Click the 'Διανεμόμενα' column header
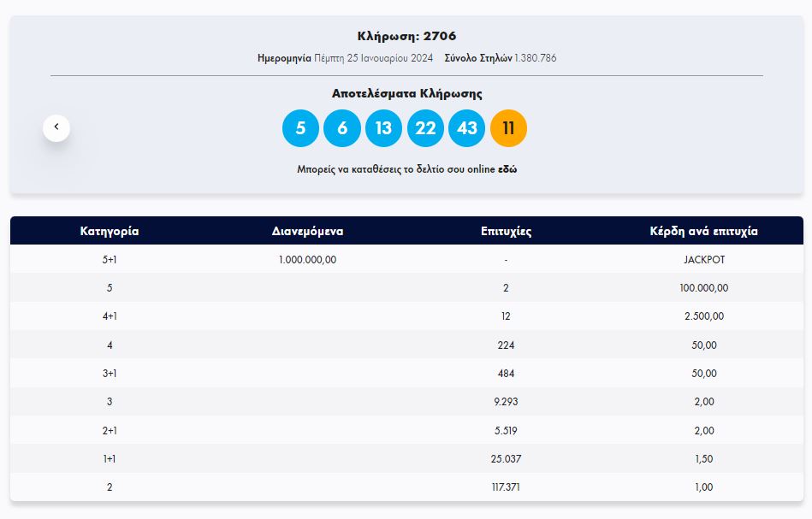 pos(307,231)
